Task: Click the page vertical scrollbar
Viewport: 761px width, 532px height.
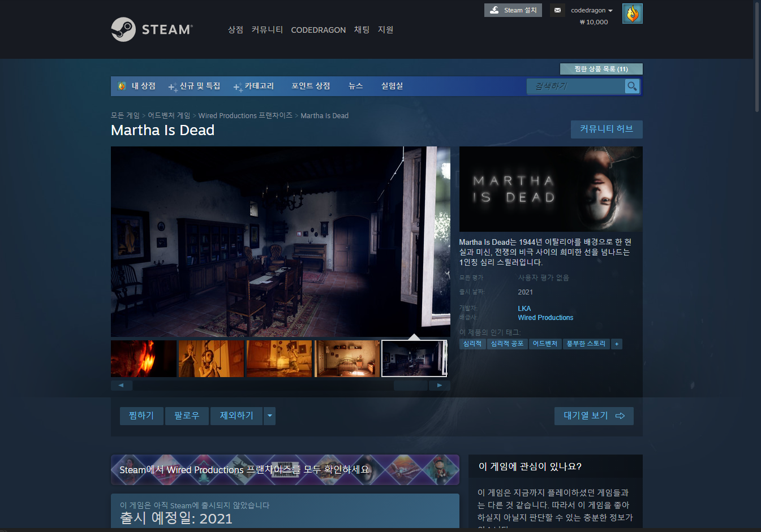Action: click(757, 57)
